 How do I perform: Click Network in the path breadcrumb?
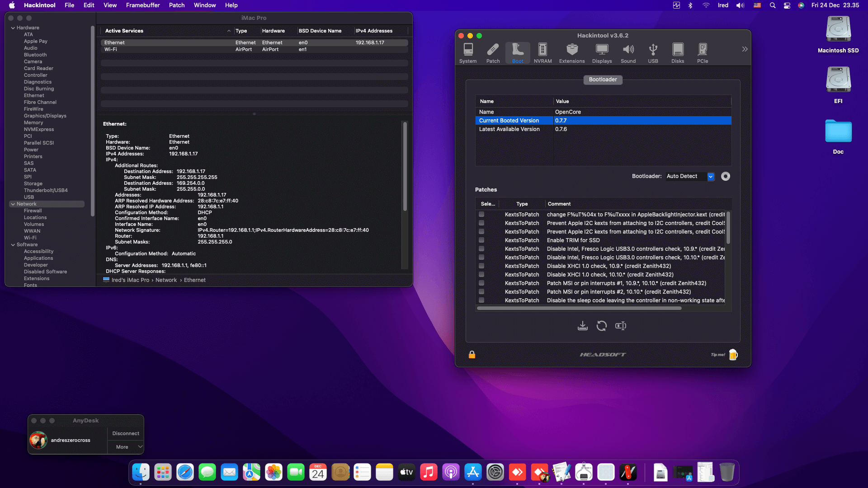(x=166, y=280)
